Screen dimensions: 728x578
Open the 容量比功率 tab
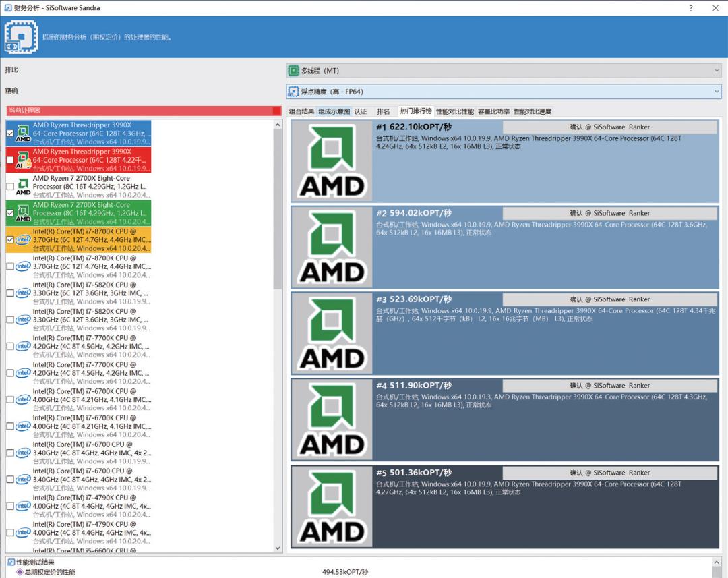click(x=493, y=111)
